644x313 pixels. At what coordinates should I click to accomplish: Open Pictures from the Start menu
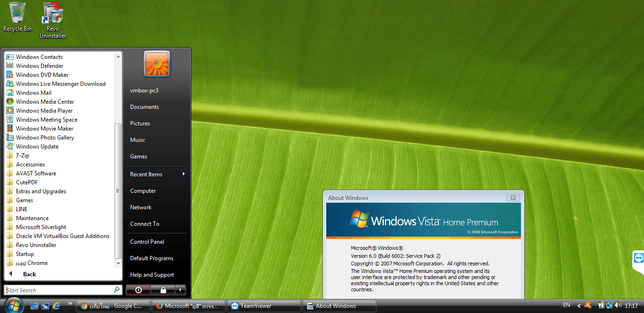pos(140,124)
